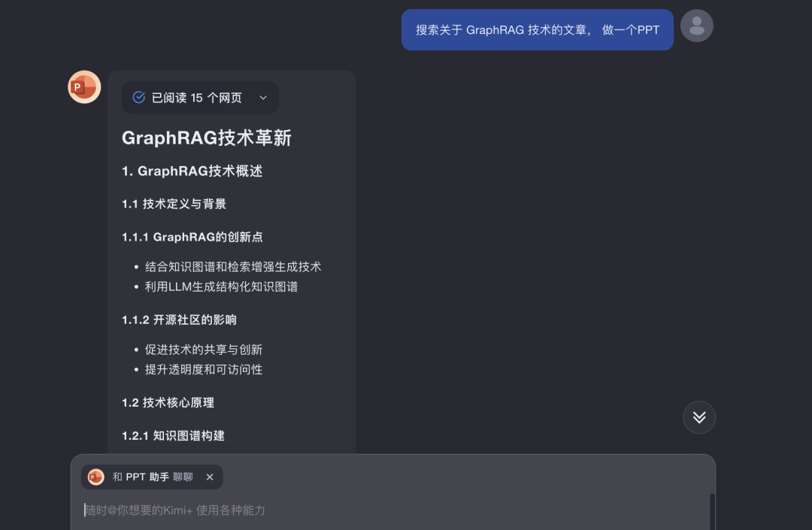Select the 1.1 技术定义与背景 heading
812x530 pixels.
(x=174, y=204)
